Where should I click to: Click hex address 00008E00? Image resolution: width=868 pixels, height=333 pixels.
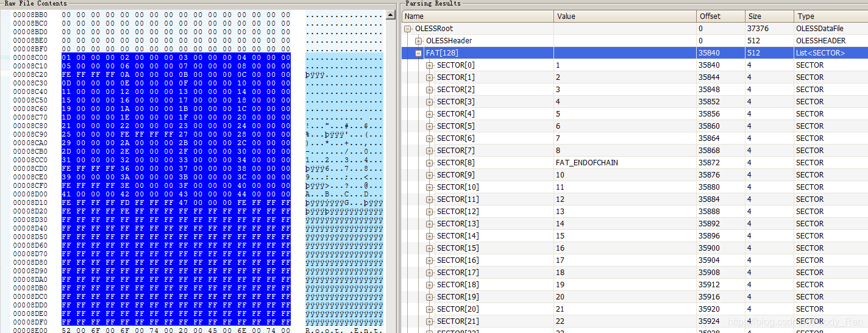pos(30,331)
